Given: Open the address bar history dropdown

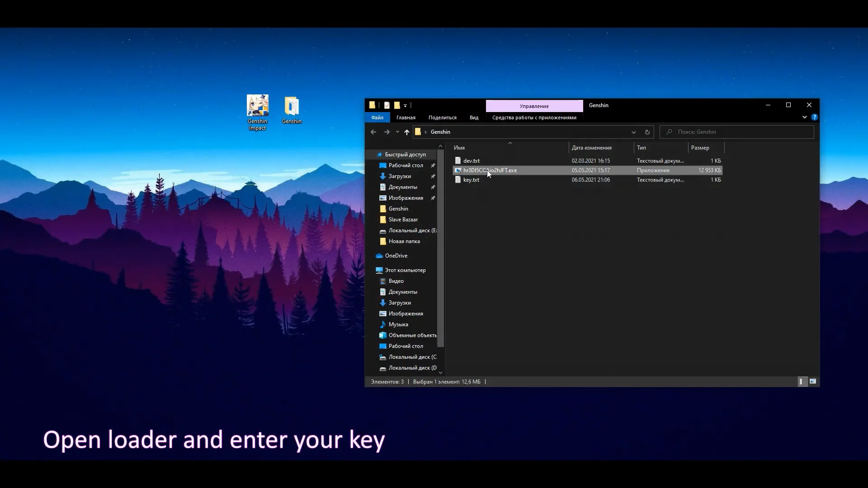Looking at the screenshot, I should pyautogui.click(x=633, y=132).
